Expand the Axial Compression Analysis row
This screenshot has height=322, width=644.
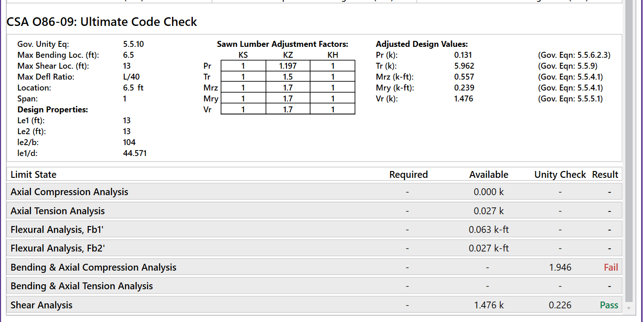coord(70,192)
